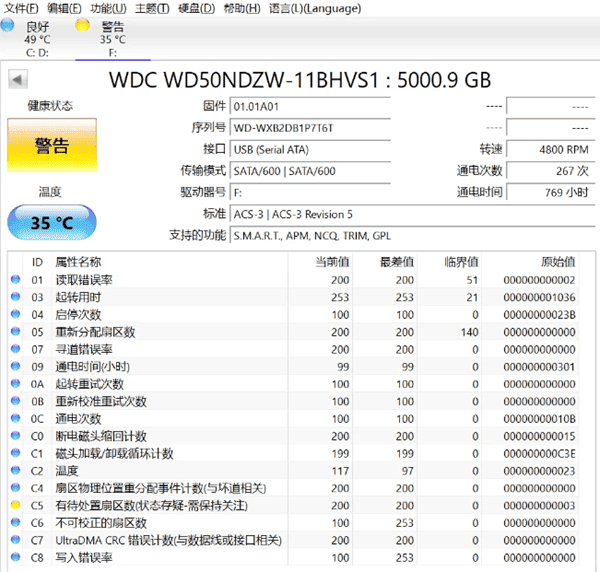This screenshot has height=572, width=600.
Task: Click the status dot for C0 断电磁头缩回计数
Action: [16, 435]
